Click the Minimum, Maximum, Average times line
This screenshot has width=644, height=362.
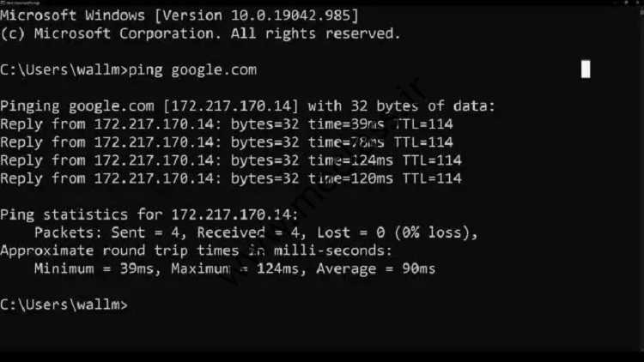(234, 268)
